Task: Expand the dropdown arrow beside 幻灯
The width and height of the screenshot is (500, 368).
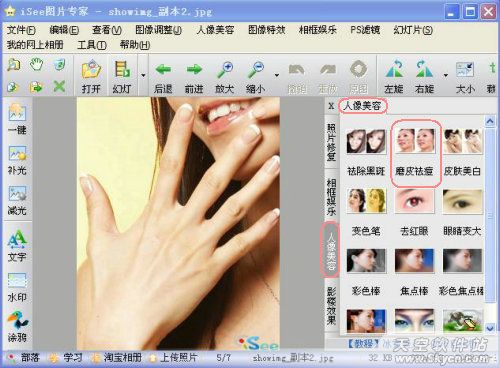Action: point(143,75)
